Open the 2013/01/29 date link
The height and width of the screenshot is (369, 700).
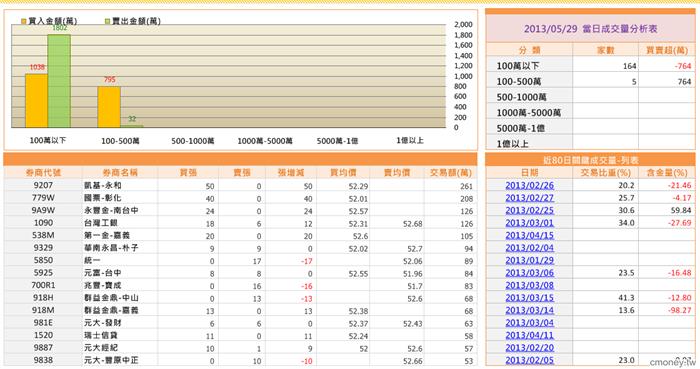click(529, 260)
